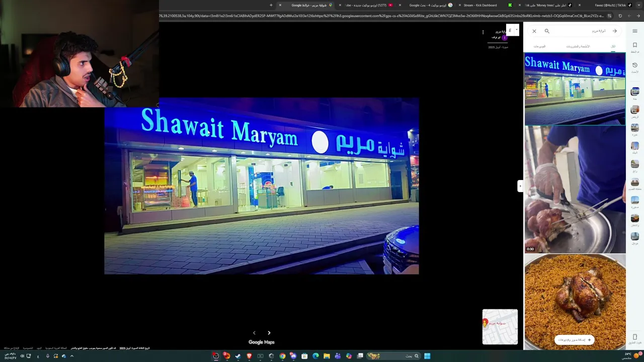Open the mini map thumbnail at bottom right
This screenshot has width=644, height=362.
coord(500,327)
